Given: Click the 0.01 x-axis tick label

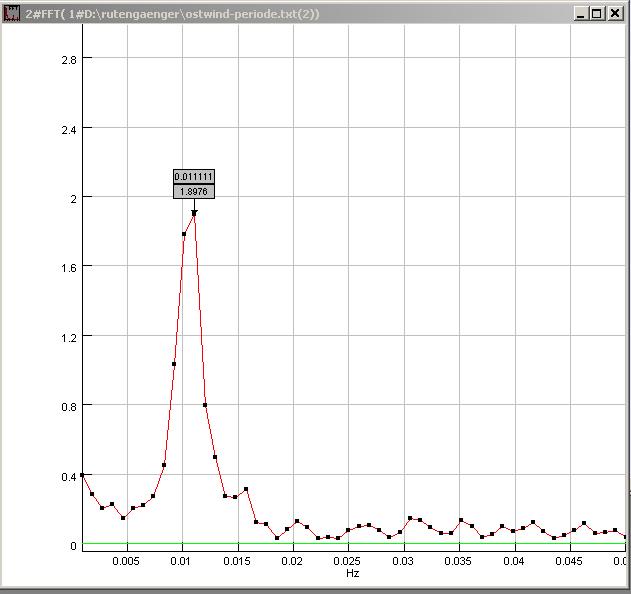Looking at the screenshot, I should click(180, 561).
